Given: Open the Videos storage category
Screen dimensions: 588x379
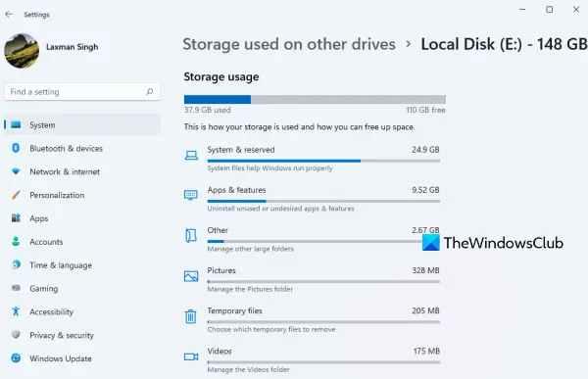Looking at the screenshot, I should click(312, 359).
